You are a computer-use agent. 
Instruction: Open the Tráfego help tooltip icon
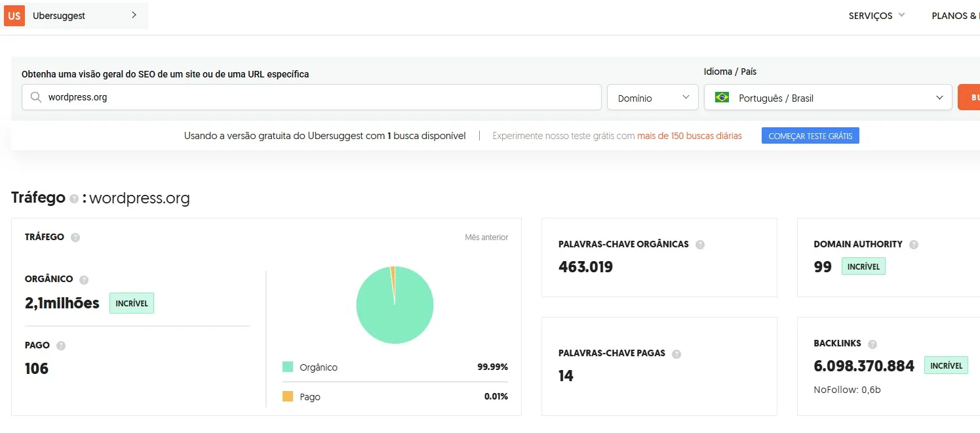[74, 198]
